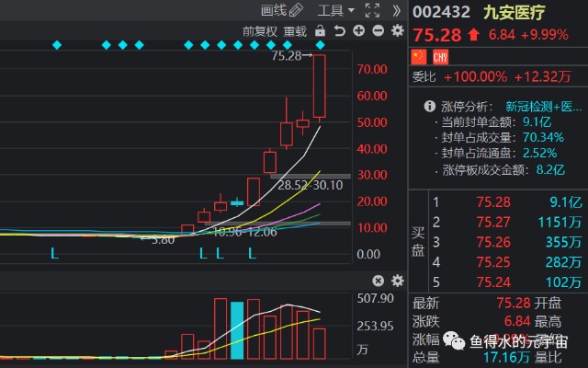Click the 重载 reload button
Viewport: 588px width, 368px height.
[295, 31]
